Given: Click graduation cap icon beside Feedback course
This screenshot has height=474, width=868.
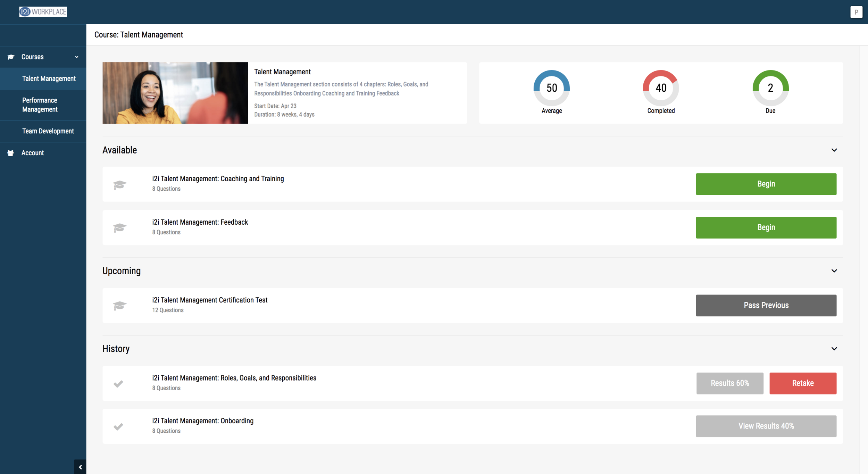Looking at the screenshot, I should 119,228.
